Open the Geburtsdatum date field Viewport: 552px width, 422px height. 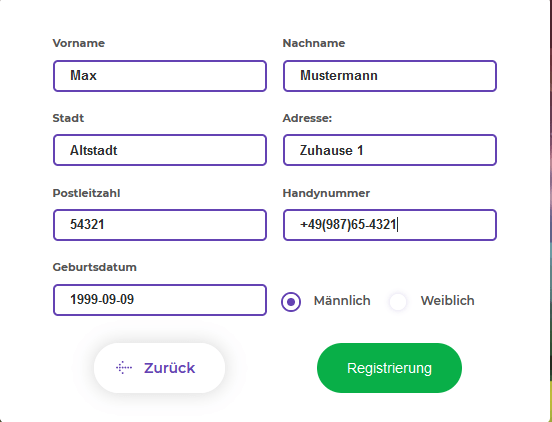[x=160, y=300]
